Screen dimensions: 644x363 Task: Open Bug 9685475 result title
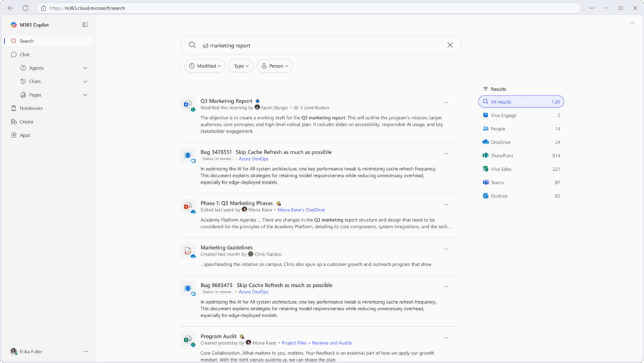click(x=267, y=285)
